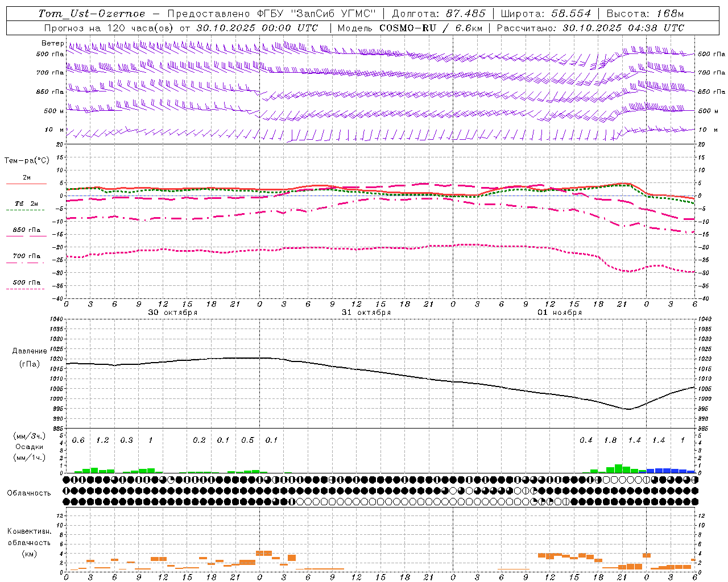Click the precipitation value 0.6
The height and width of the screenshot is (582, 728).
pos(78,440)
